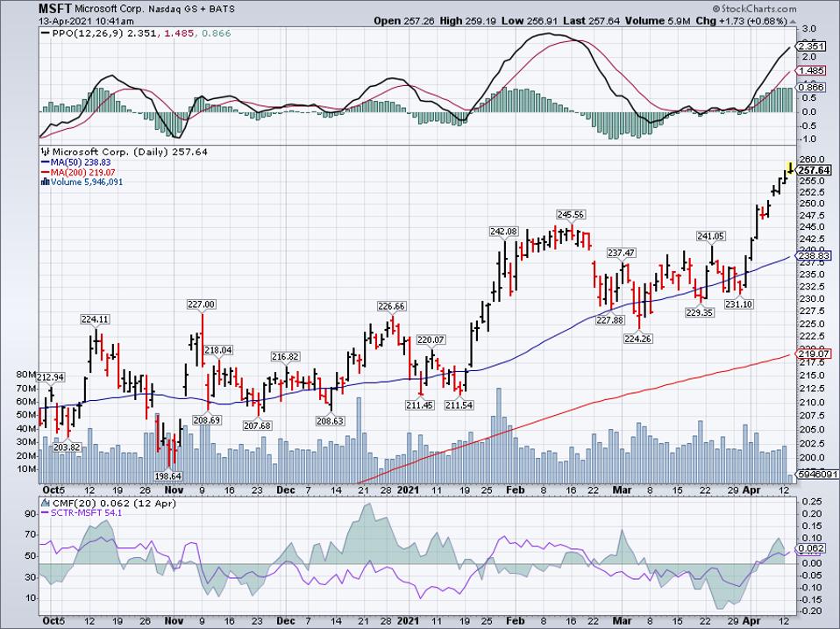840x629 pixels.
Task: Click the green 0.866 histogram value in PPO legend
Action: (x=217, y=33)
